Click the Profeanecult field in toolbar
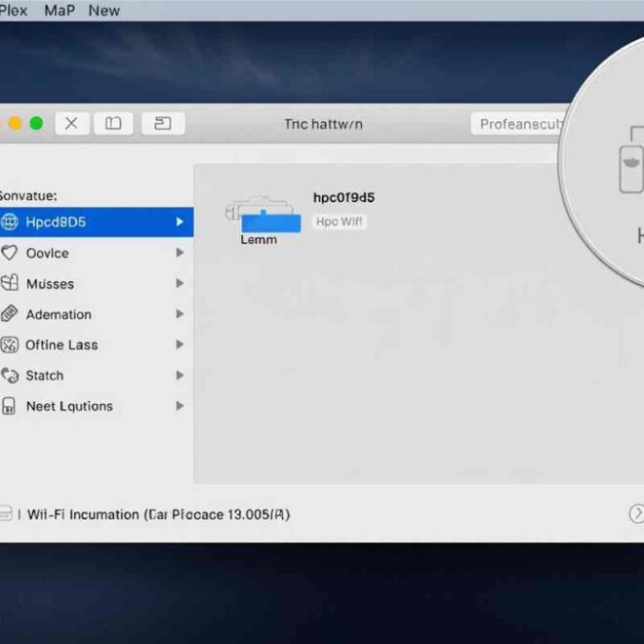Image resolution: width=644 pixels, height=644 pixels. 519,124
